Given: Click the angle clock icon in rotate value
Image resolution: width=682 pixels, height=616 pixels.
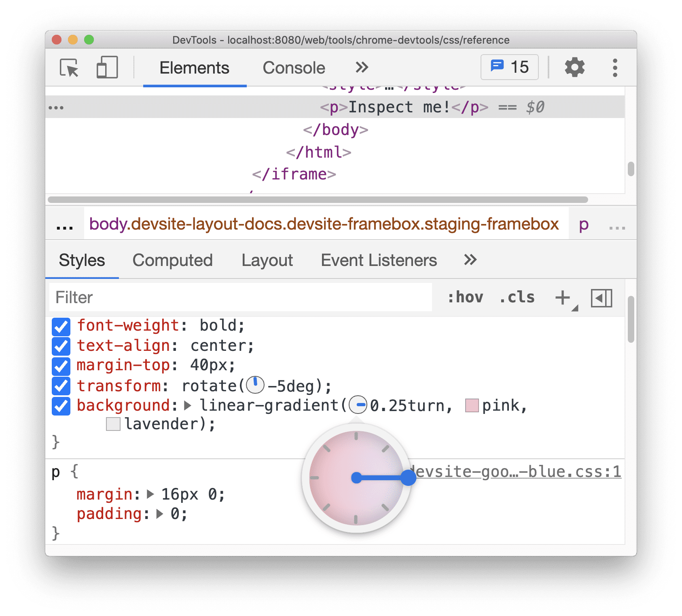Looking at the screenshot, I should tap(256, 385).
